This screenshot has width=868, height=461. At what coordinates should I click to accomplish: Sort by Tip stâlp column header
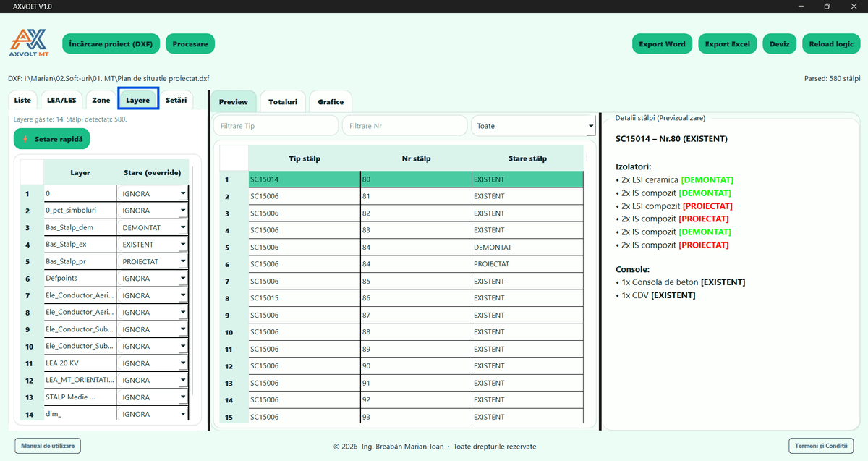tap(304, 158)
